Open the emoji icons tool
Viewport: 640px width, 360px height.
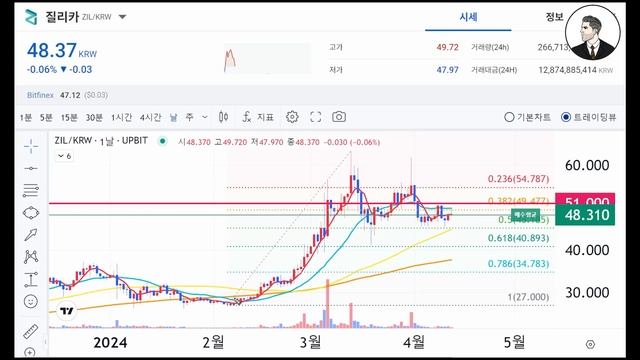point(31,301)
